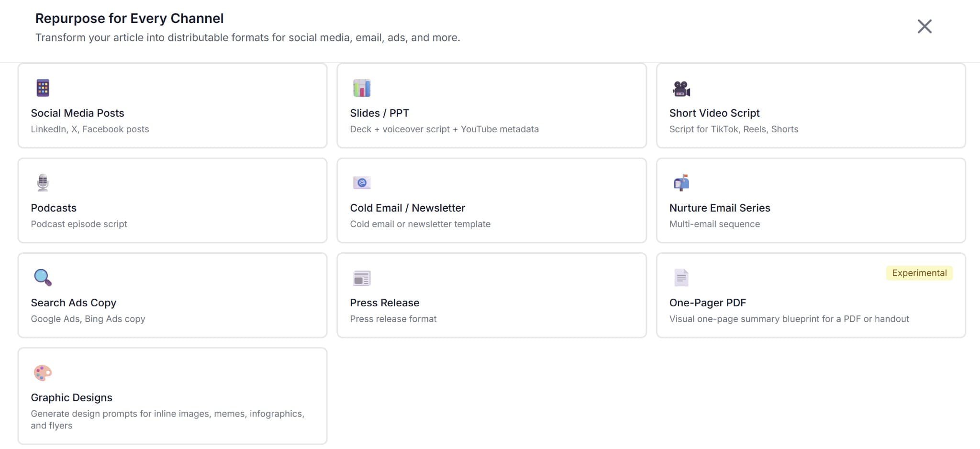This screenshot has width=980, height=449.
Task: Click the Podcasts microphone icon
Action: (42, 182)
